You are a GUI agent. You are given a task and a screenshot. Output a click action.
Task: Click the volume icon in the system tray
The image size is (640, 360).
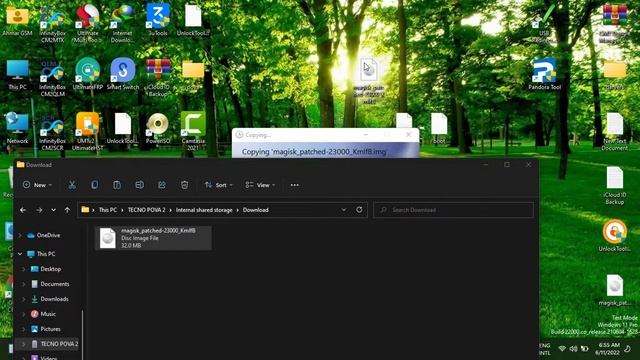click(x=573, y=349)
